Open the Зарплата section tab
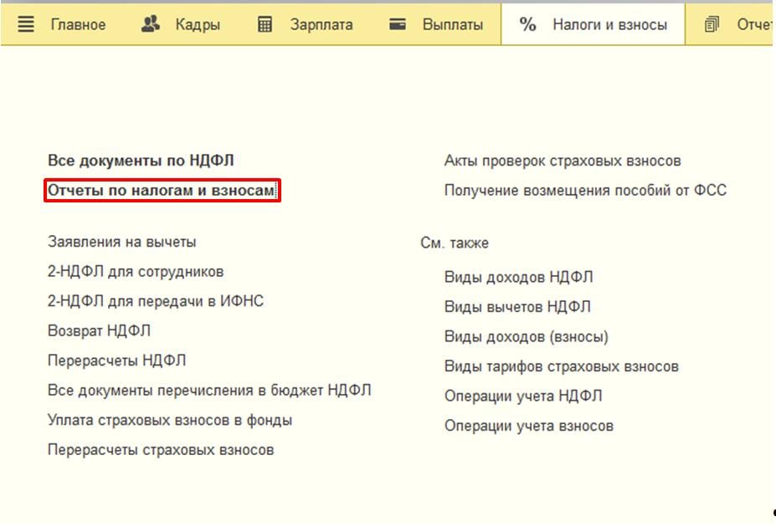776x532 pixels. click(321, 24)
